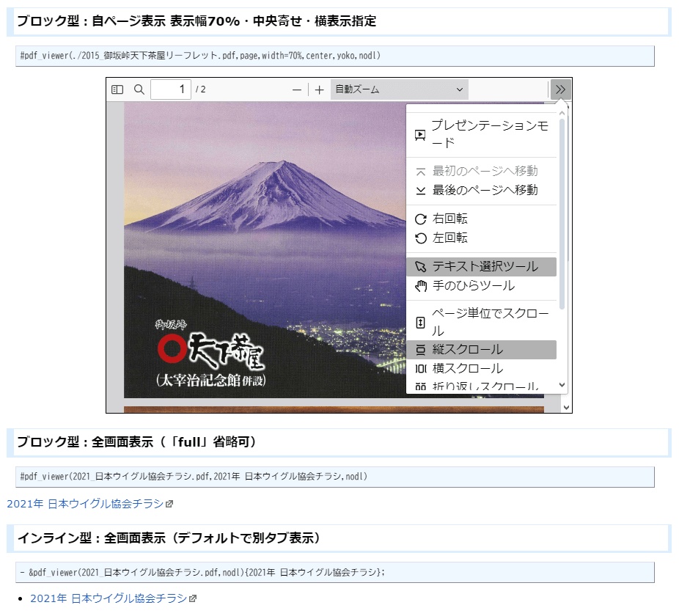Zoom out with the minus icon
The height and width of the screenshot is (616, 679).
click(297, 89)
